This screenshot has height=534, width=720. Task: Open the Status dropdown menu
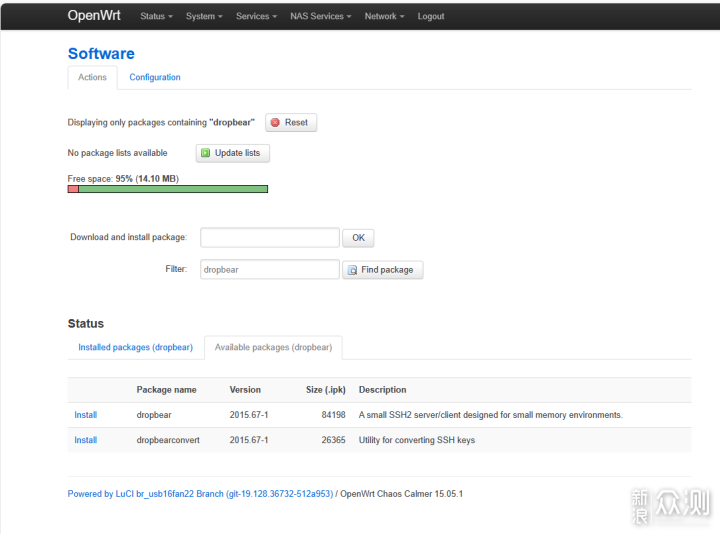click(x=156, y=16)
